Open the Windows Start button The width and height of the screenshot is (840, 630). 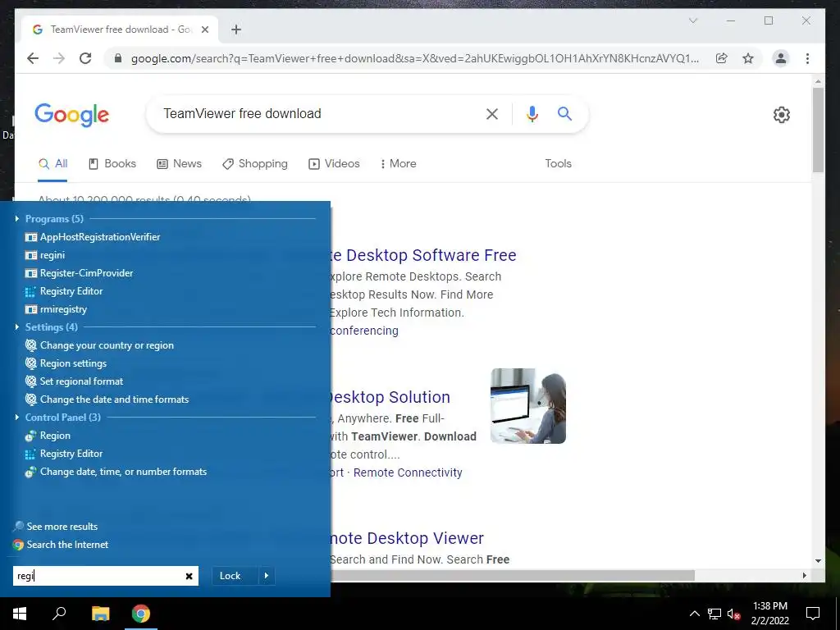click(x=20, y=614)
